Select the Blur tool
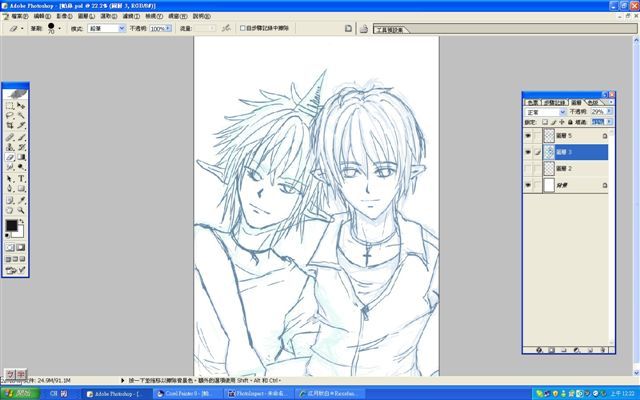Screen dimensions: 640x400 click(10, 167)
